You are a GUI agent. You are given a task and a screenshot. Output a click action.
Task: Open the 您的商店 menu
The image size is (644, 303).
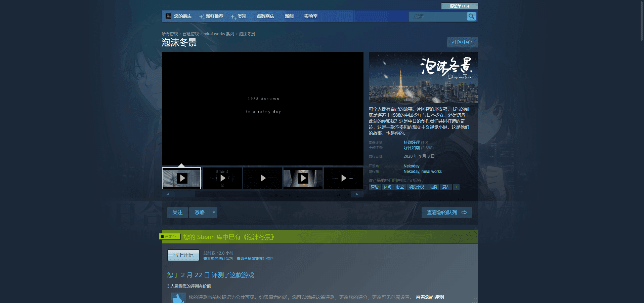click(x=183, y=16)
